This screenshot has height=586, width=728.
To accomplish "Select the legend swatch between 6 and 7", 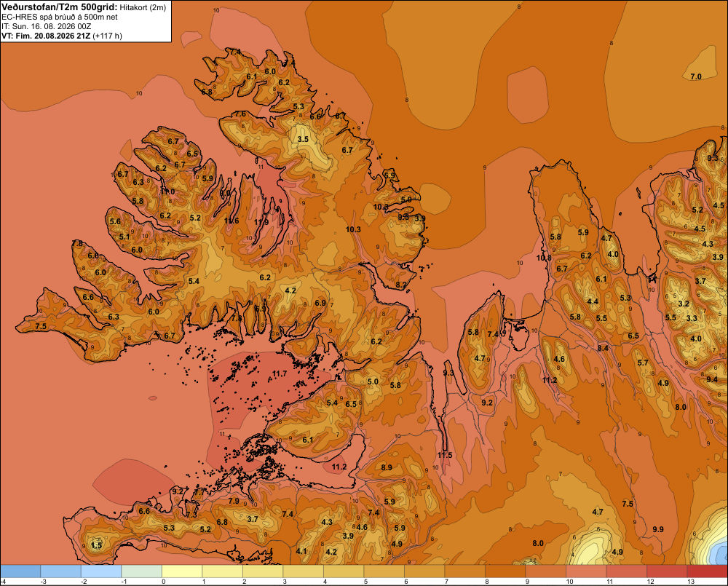I will pos(424,571).
